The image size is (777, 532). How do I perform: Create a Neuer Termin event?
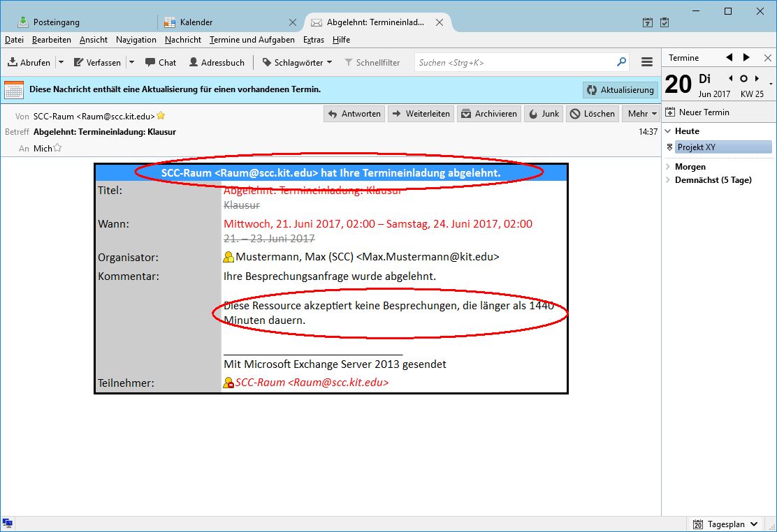pyautogui.click(x=697, y=112)
